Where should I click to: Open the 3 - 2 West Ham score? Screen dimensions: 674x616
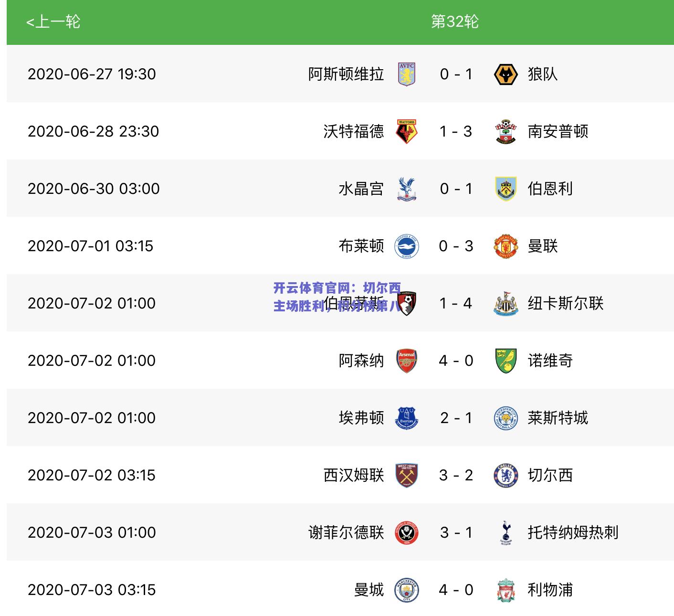pyautogui.click(x=456, y=475)
